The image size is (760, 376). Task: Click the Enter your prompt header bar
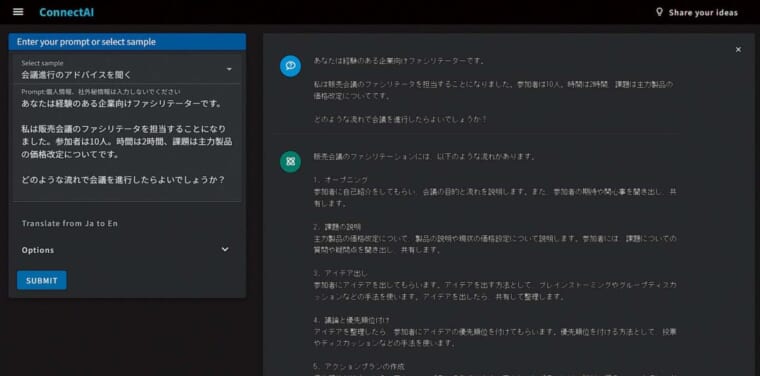pos(127,42)
